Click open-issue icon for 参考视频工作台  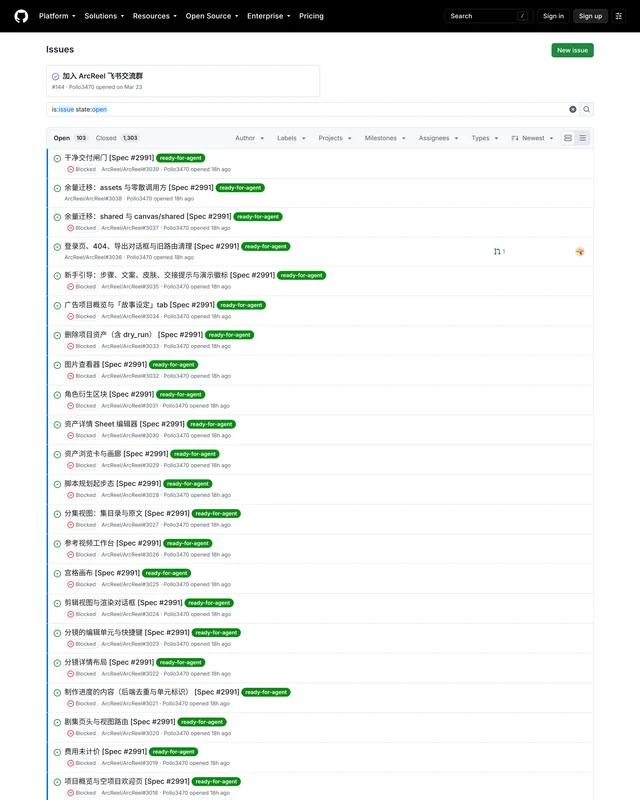point(57,544)
